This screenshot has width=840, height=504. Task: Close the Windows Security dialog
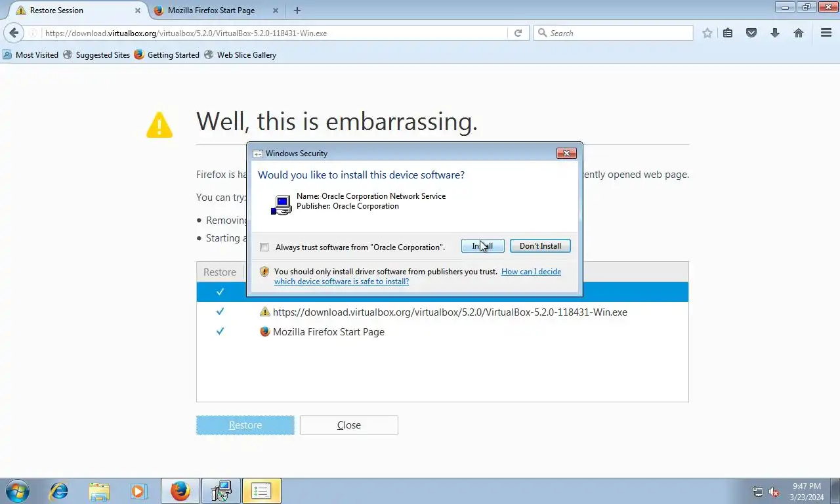tap(566, 154)
